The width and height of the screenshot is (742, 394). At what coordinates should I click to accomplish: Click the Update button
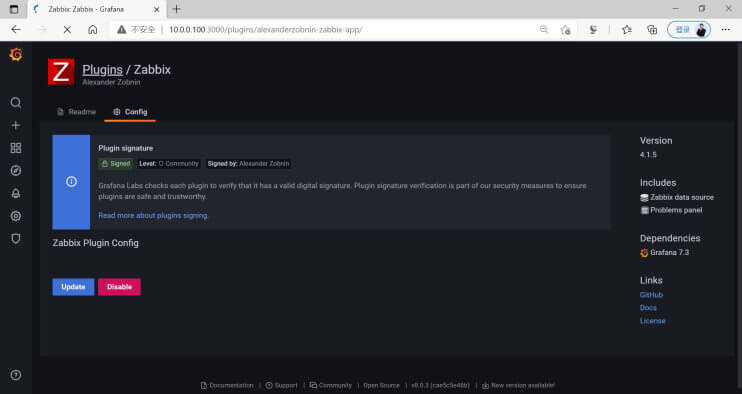click(73, 287)
